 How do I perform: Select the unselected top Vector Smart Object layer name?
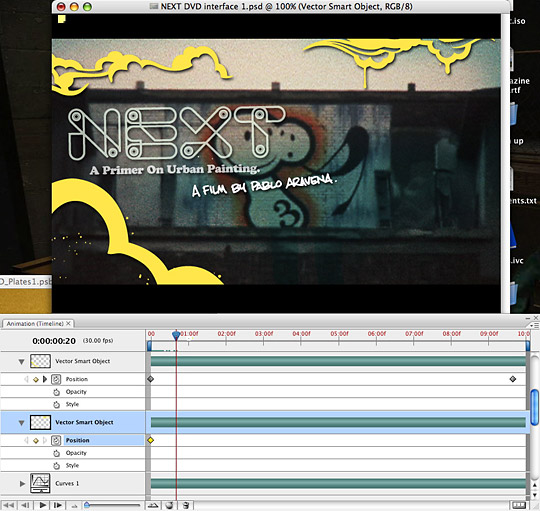pos(83,361)
